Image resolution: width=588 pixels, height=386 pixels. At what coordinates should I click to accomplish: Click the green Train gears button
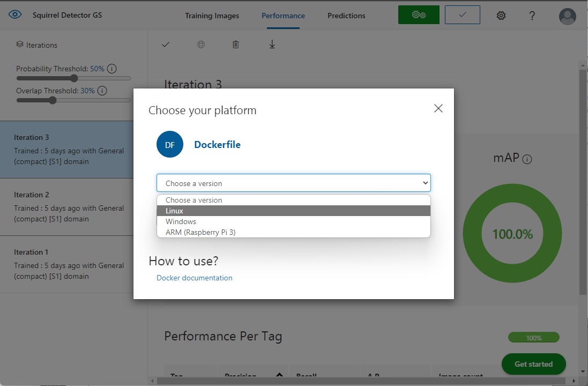[419, 15]
